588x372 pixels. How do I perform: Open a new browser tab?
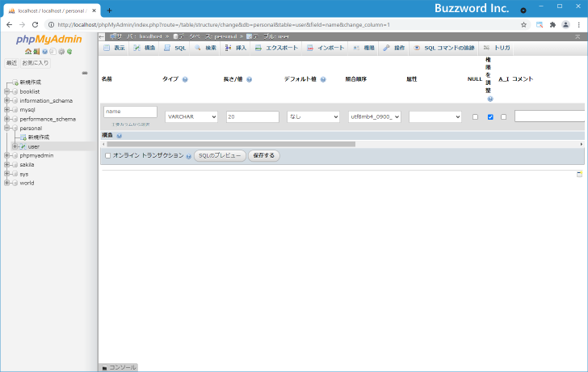(109, 11)
